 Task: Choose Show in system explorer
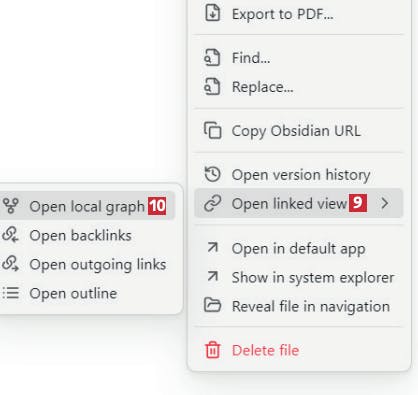pyautogui.click(x=299, y=277)
